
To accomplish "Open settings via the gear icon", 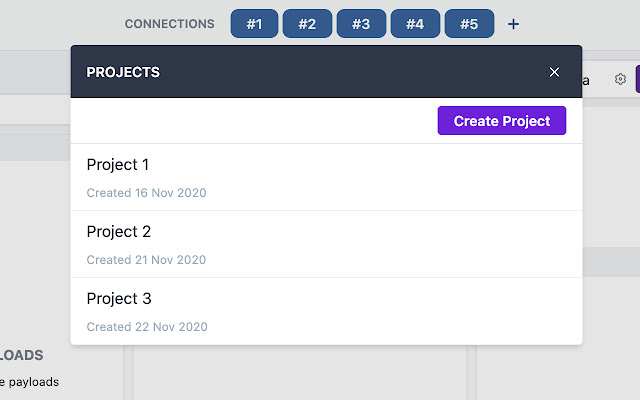I will [x=620, y=79].
